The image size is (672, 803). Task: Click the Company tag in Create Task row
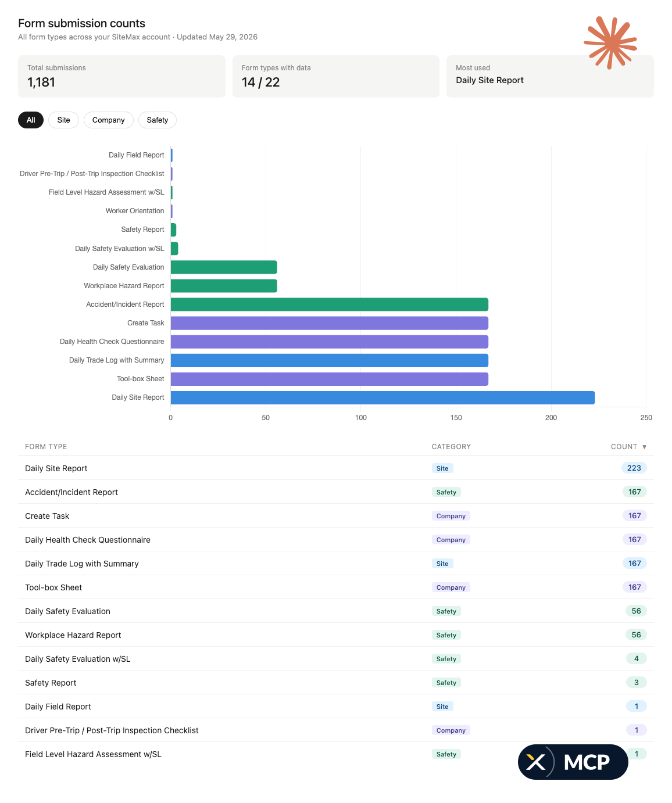coord(451,516)
